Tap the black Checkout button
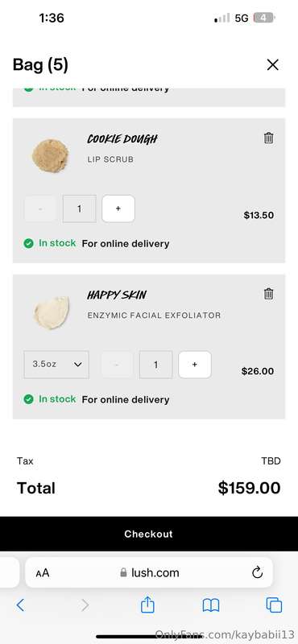Screen dimensions: 298x644 coord(149,534)
